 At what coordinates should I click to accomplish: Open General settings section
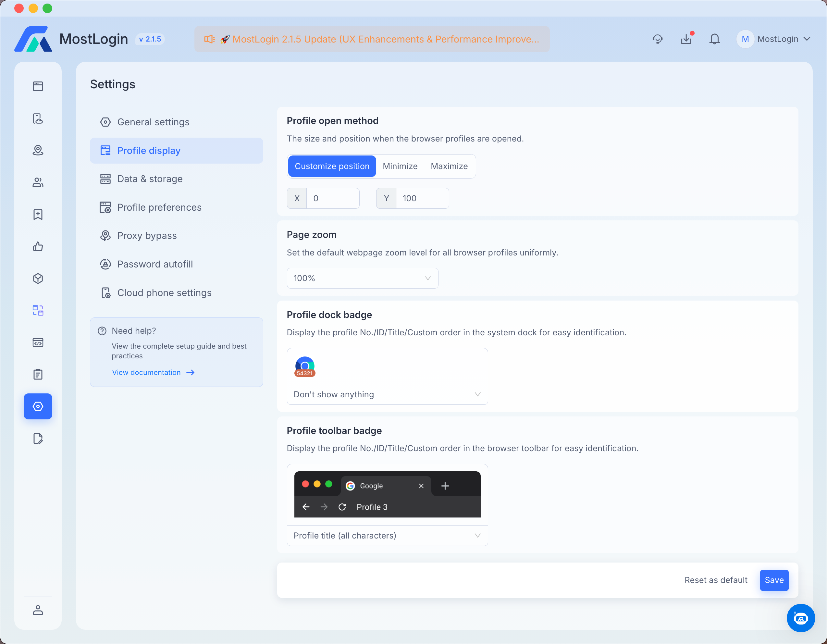pyautogui.click(x=177, y=122)
